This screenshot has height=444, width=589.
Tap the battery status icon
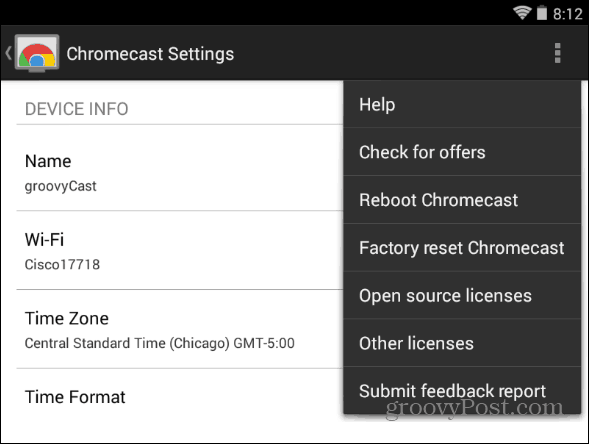coord(542,13)
